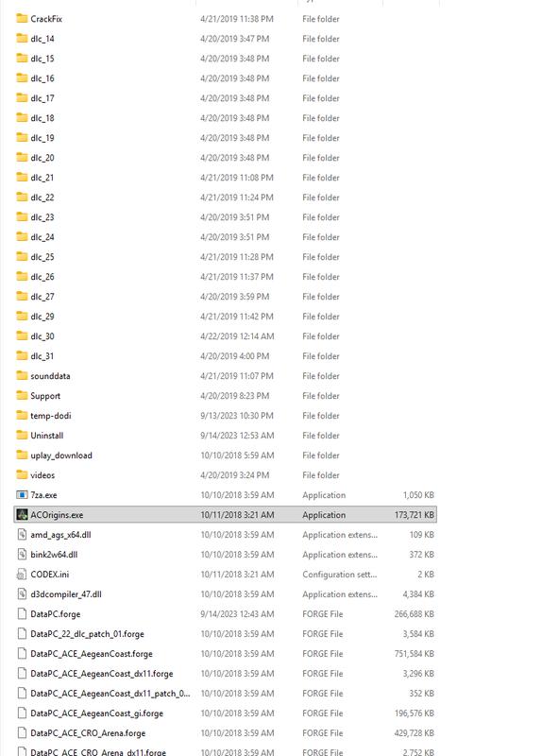The image size is (559, 756).
Task: Click the DataPC_ACE_AegeanCoast_gi.forge file icon
Action: pyautogui.click(x=22, y=713)
